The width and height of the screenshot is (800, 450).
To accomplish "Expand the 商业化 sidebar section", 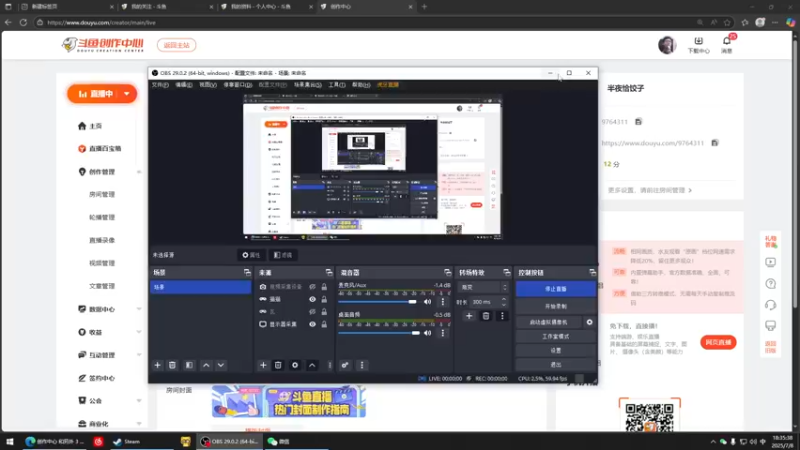I will (x=139, y=423).
